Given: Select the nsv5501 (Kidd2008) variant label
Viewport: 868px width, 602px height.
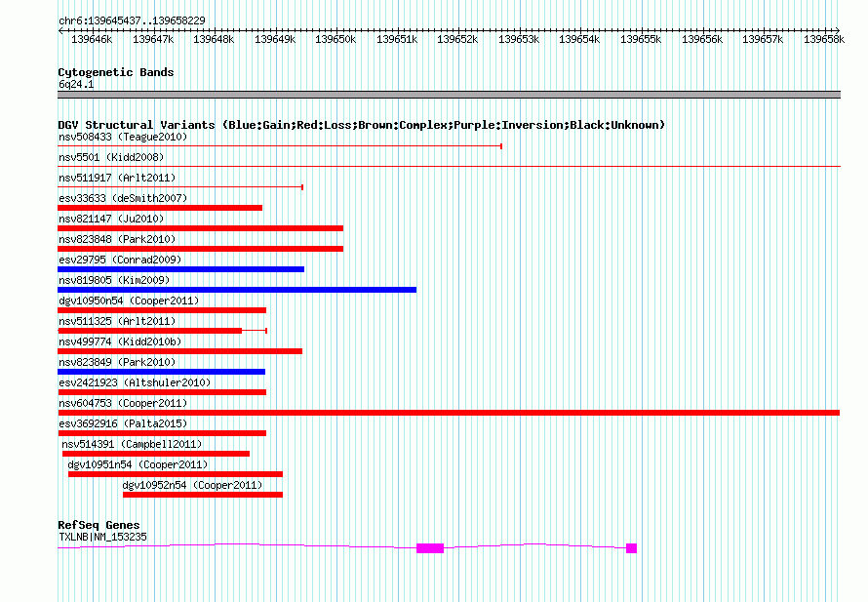Looking at the screenshot, I should pos(111,157).
